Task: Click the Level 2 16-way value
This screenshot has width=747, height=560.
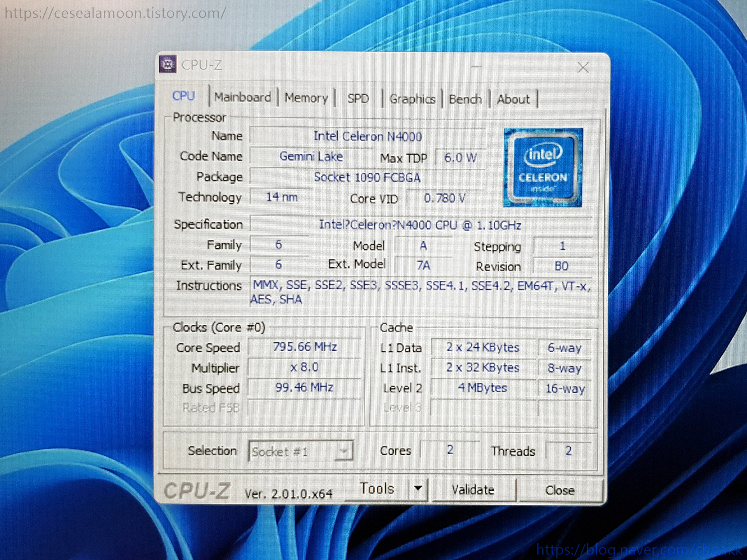Action: click(x=565, y=388)
